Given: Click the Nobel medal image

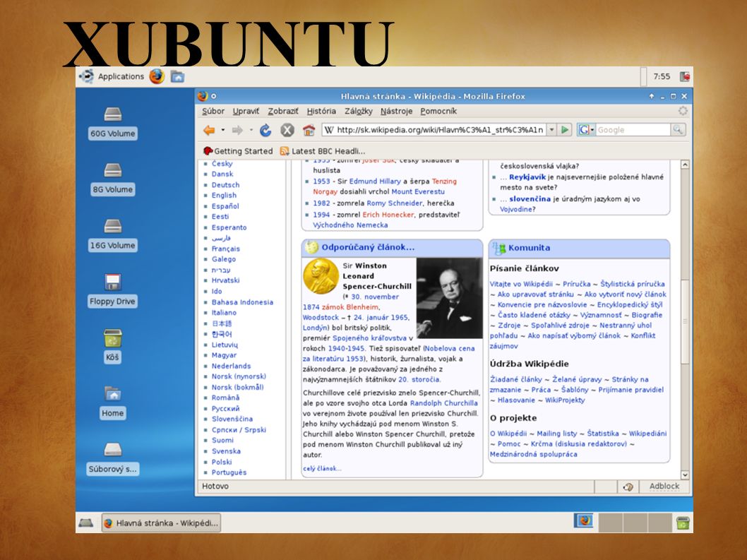Looking at the screenshot, I should tap(321, 276).
